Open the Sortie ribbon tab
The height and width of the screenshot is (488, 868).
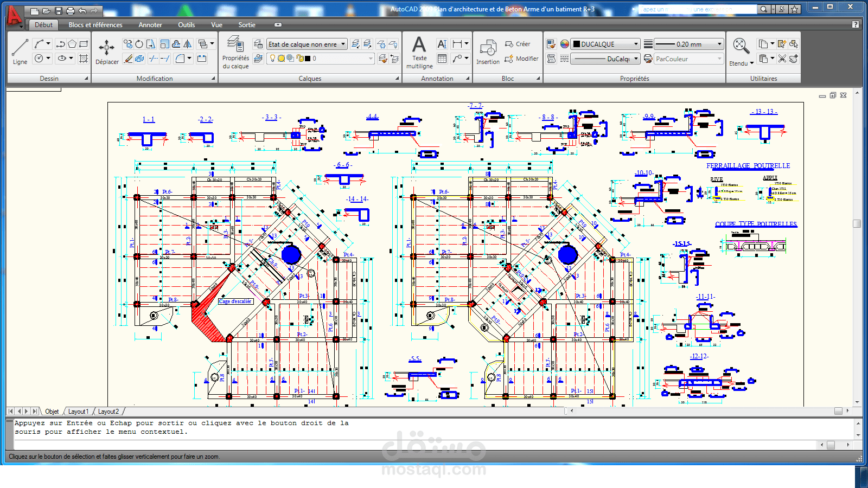pyautogui.click(x=247, y=25)
